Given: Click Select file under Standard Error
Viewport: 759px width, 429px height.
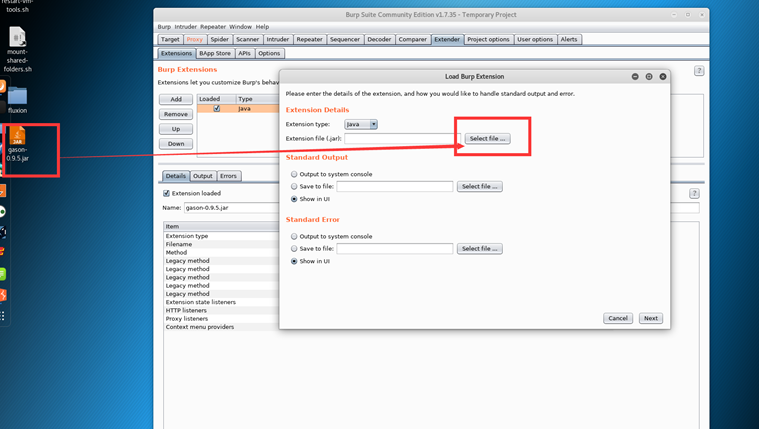Looking at the screenshot, I should click(x=479, y=248).
